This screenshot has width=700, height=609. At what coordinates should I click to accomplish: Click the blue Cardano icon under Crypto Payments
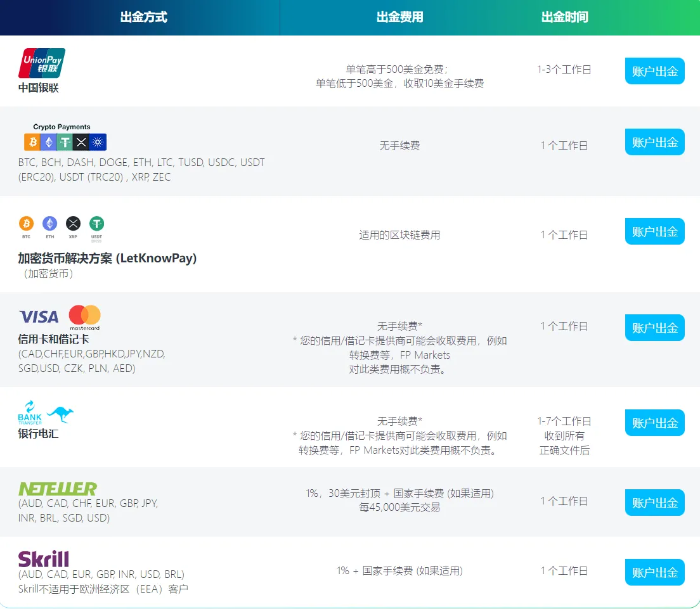(x=98, y=143)
